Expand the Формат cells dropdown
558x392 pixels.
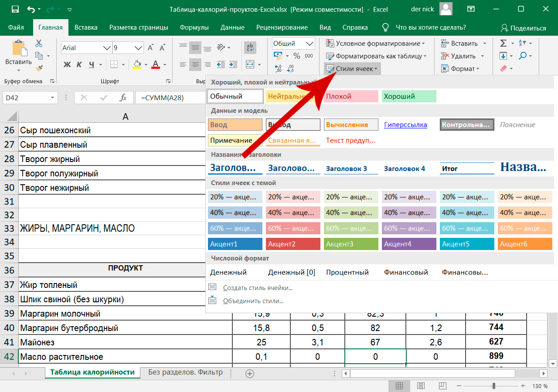[460, 68]
